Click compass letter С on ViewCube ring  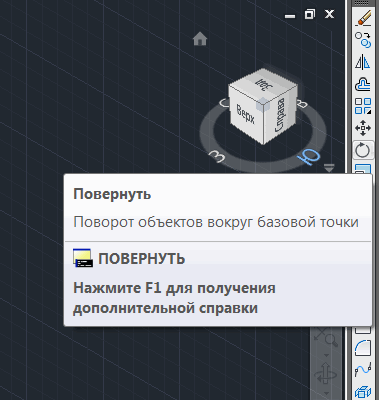tap(224, 103)
